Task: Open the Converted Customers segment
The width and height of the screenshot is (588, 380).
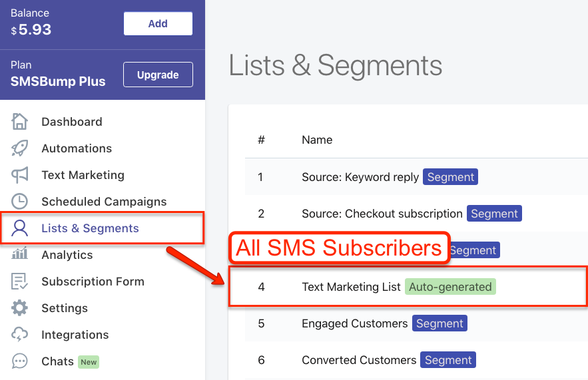Action: tap(359, 360)
